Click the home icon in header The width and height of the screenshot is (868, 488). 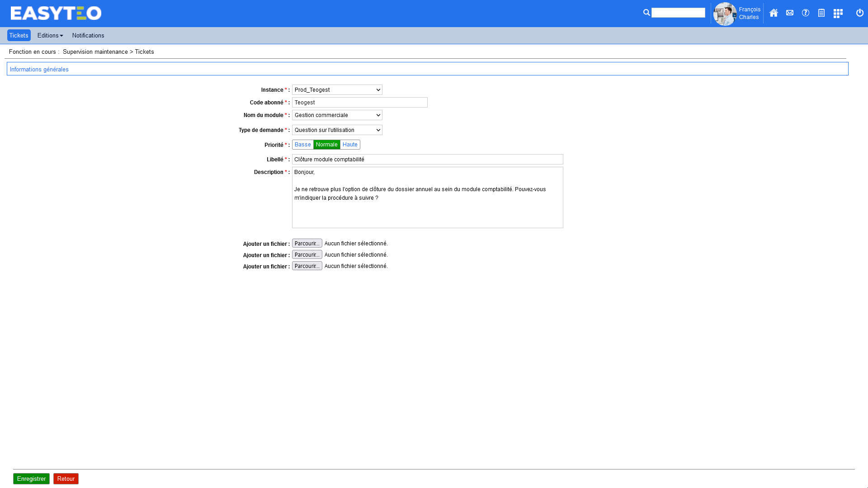pyautogui.click(x=774, y=13)
